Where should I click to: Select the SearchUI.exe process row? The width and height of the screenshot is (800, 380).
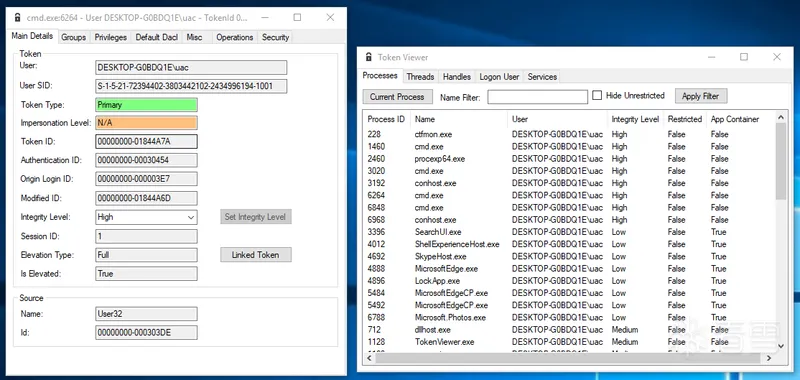[569, 232]
